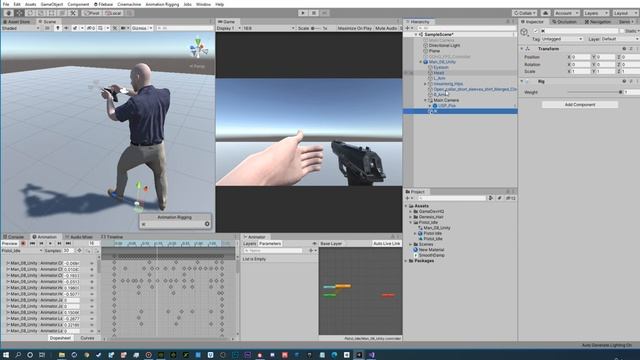Select the Move tool in the toolbar
This screenshot has height=360, width=640.
pyautogui.click(x=19, y=13)
